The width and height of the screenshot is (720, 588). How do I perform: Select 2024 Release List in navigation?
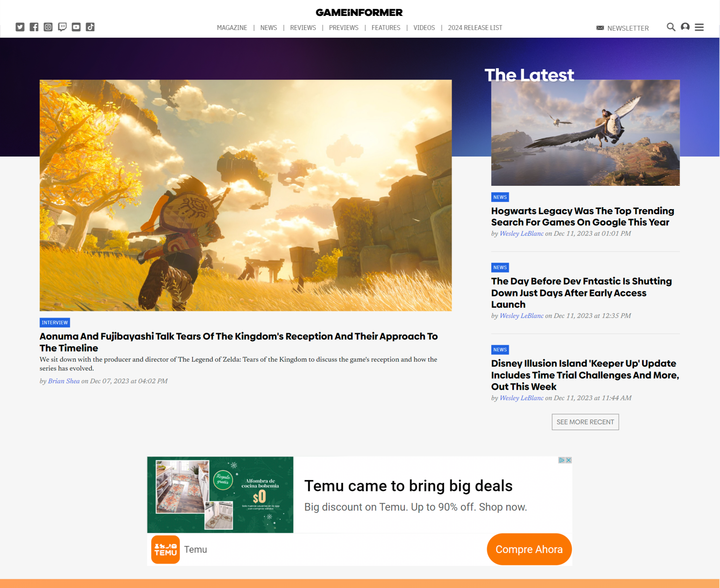pos(475,28)
